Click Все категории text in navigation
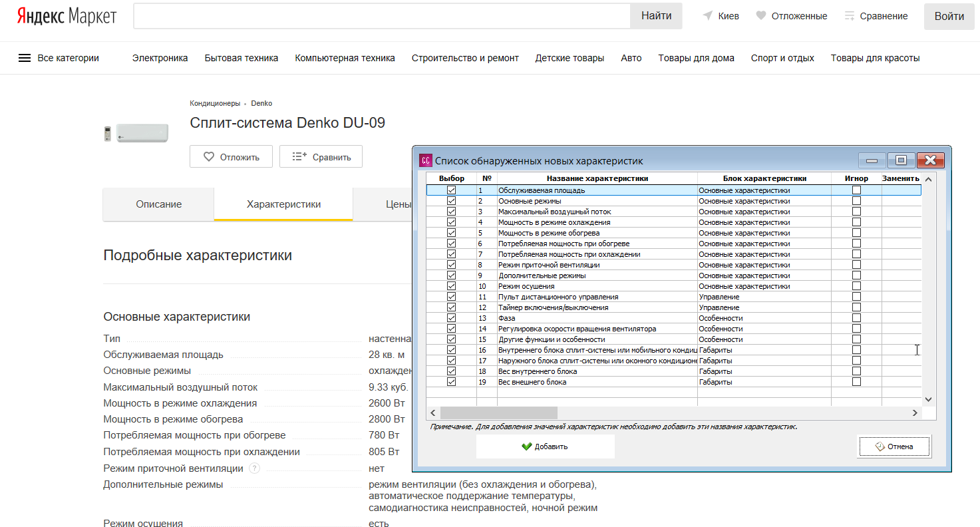980x527 pixels. [69, 58]
